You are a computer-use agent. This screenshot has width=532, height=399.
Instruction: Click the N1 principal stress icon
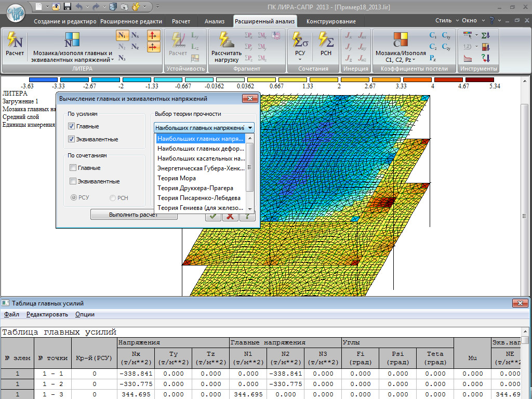pyautogui.click(x=122, y=36)
